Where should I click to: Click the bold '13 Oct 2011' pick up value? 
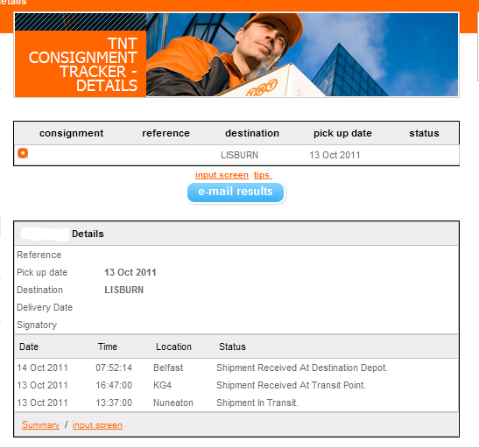pyautogui.click(x=130, y=272)
